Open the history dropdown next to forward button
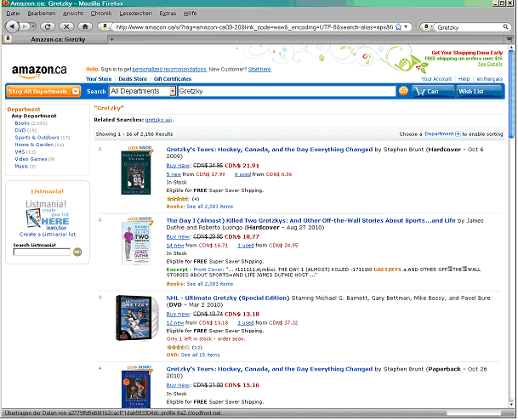The image size is (518, 420). point(33,26)
